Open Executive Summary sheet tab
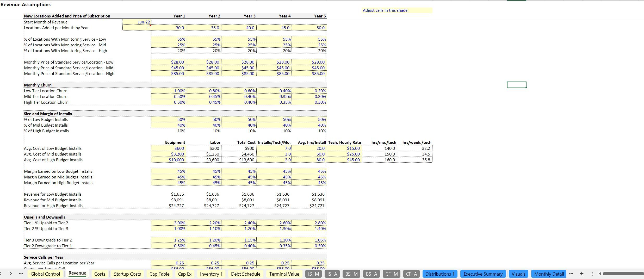Screen dimensions: 644x279 [x=483, y=274]
